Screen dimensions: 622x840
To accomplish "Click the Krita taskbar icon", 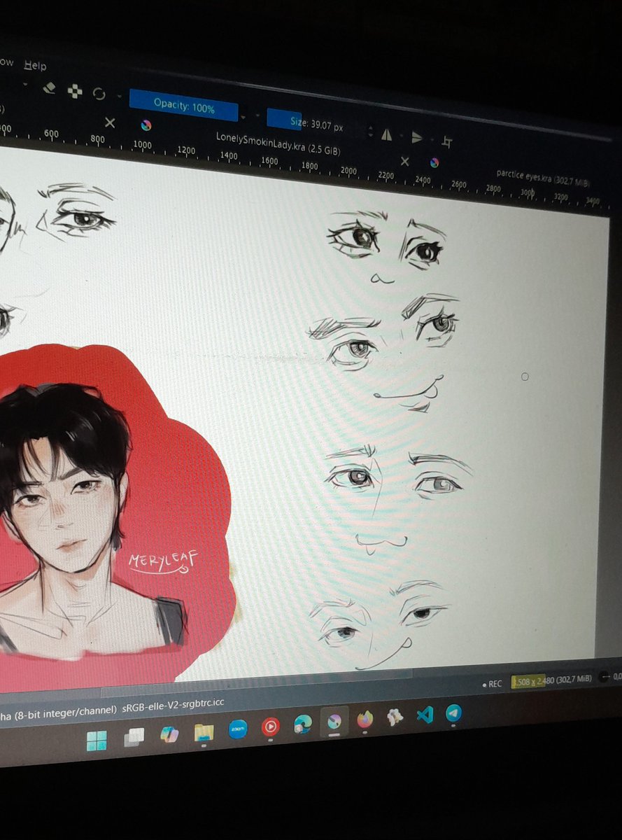I will [334, 721].
